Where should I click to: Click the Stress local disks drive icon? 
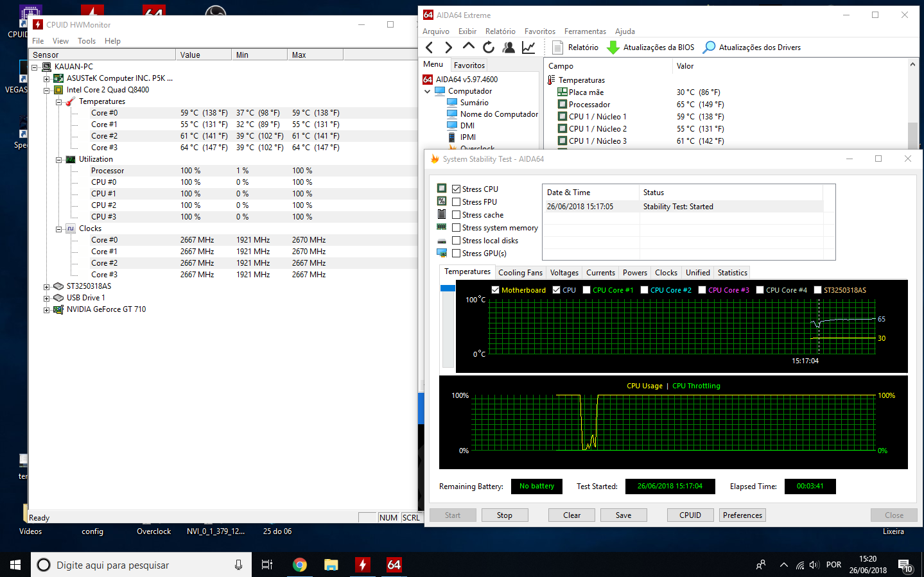[442, 241]
